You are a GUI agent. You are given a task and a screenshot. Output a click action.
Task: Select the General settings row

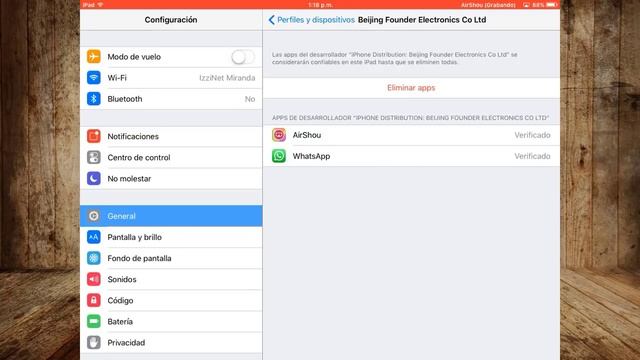pyautogui.click(x=171, y=216)
